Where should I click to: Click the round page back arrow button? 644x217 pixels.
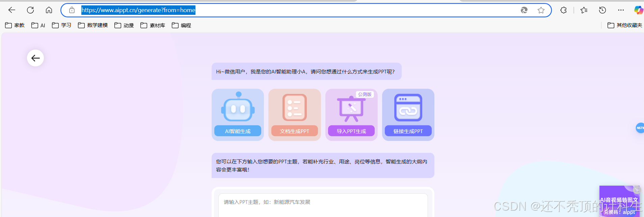(x=35, y=58)
